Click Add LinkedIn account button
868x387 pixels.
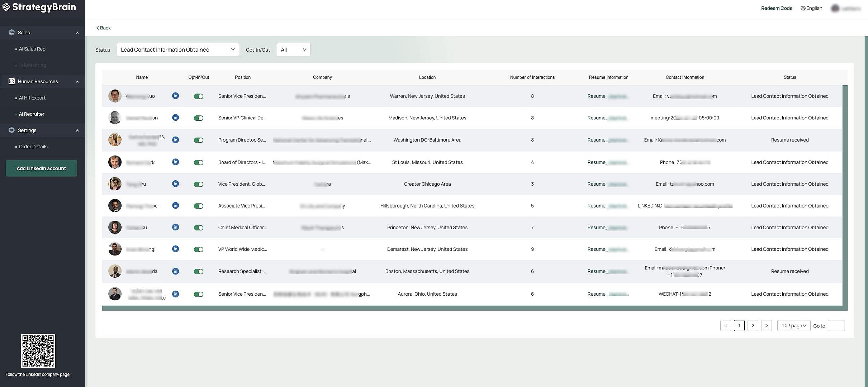click(41, 168)
